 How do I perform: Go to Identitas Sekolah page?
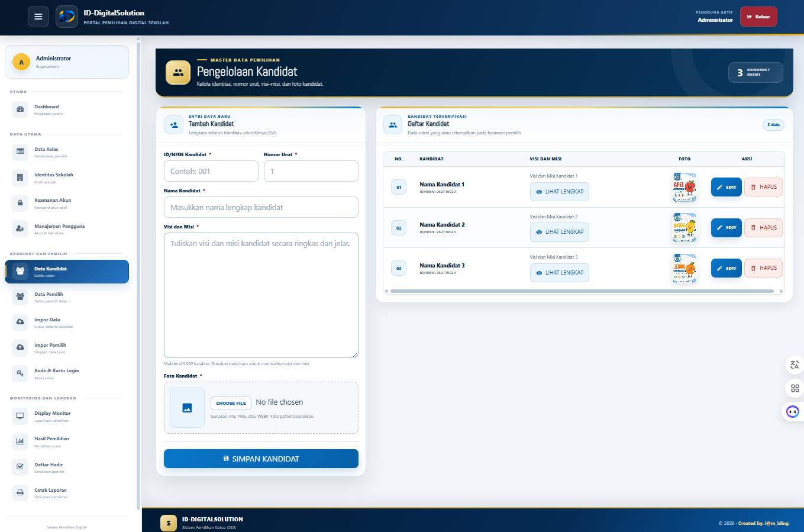[x=67, y=178]
